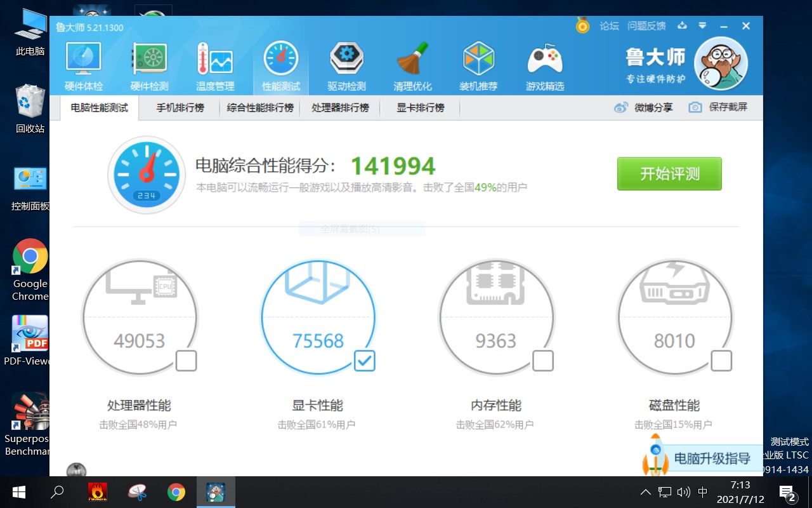Switch to the 电脑性能测试 tab
812x508 pixels.
point(100,108)
